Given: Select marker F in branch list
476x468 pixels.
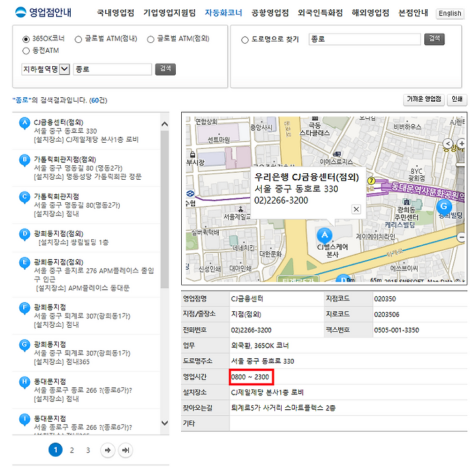Looking at the screenshot, I should tap(24, 308).
